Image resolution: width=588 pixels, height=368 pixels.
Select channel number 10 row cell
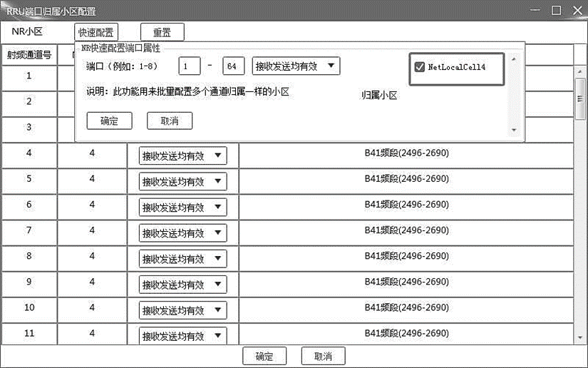(x=29, y=310)
